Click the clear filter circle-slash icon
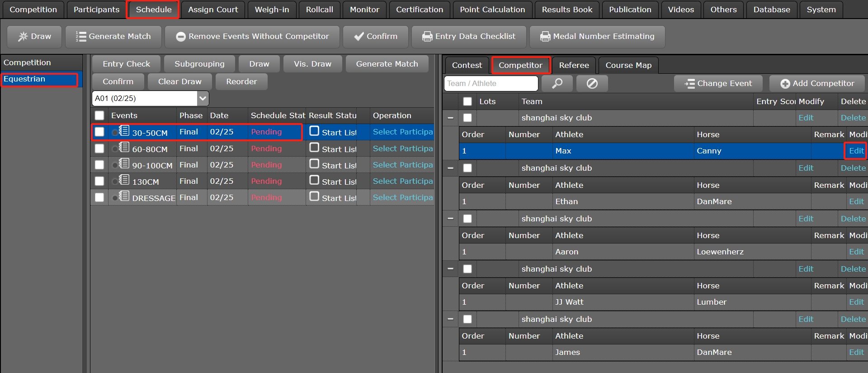This screenshot has height=373, width=868. click(x=592, y=84)
